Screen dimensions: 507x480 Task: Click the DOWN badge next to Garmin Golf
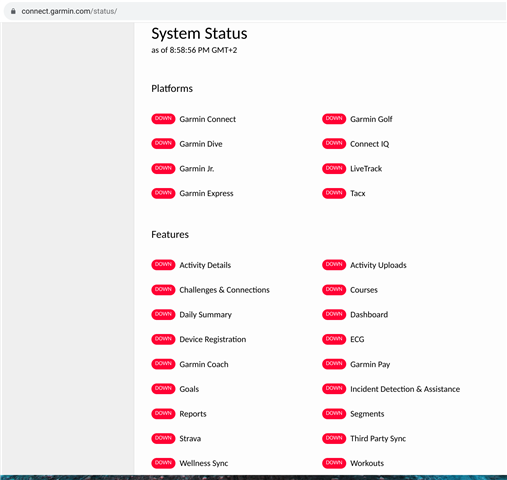pos(334,119)
